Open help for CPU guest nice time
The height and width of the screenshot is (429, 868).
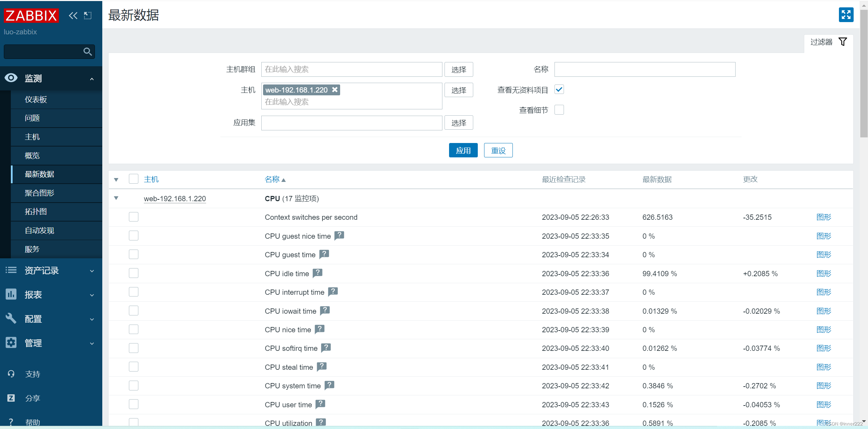click(339, 236)
